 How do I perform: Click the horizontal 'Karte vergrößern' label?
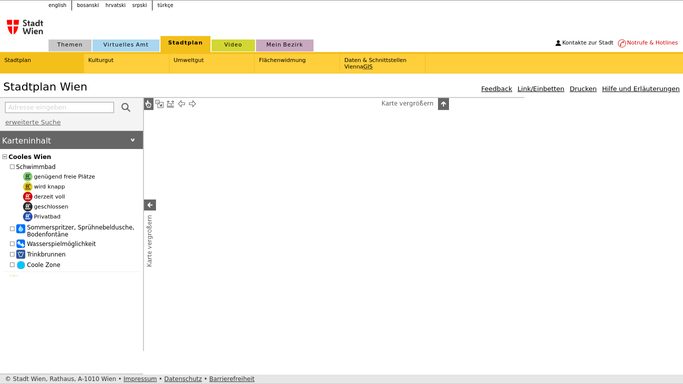click(407, 104)
